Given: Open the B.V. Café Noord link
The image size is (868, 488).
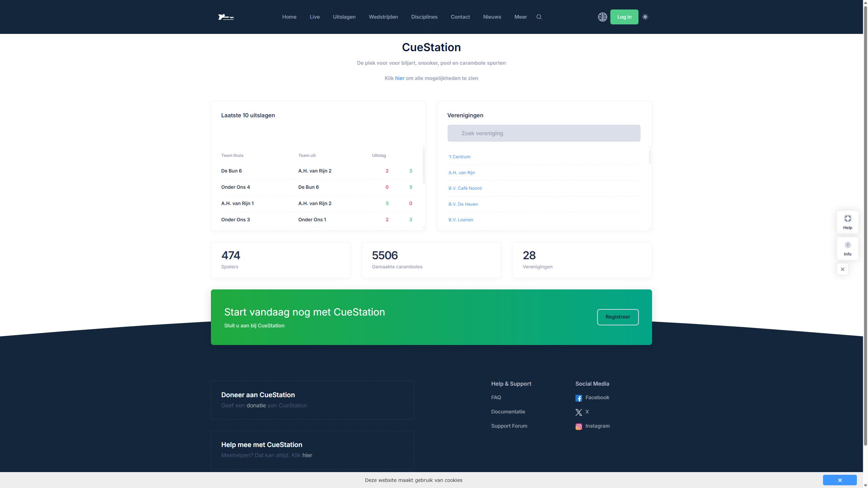Looking at the screenshot, I should (x=465, y=188).
